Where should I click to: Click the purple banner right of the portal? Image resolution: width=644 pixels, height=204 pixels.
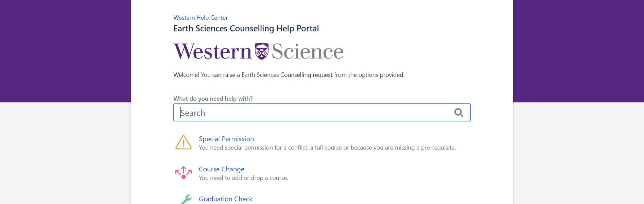click(578, 51)
